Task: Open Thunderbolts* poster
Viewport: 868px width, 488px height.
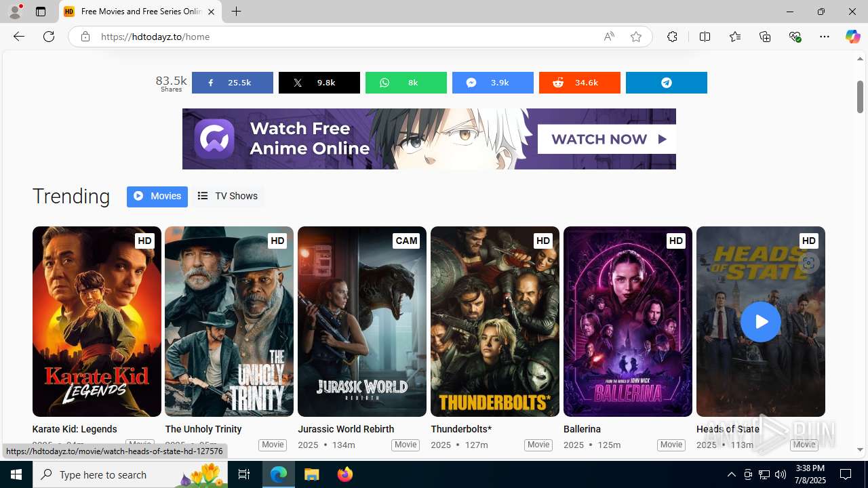Action: point(495,321)
